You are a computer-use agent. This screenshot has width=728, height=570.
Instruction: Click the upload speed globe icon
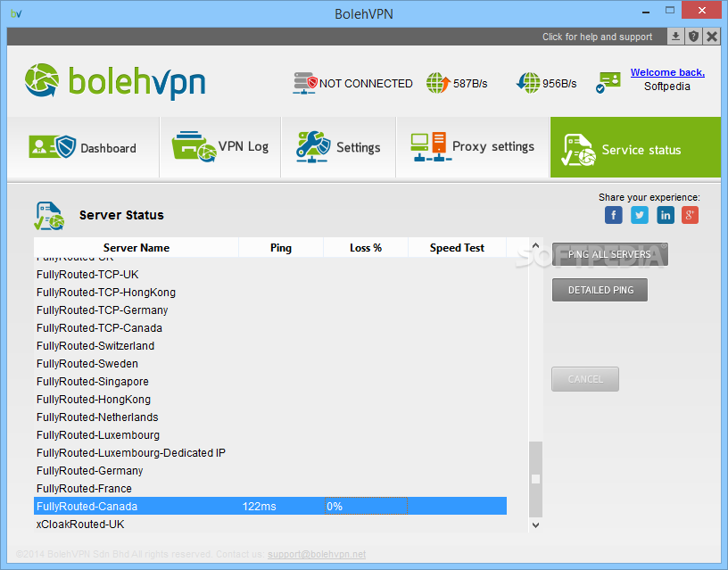(x=438, y=83)
